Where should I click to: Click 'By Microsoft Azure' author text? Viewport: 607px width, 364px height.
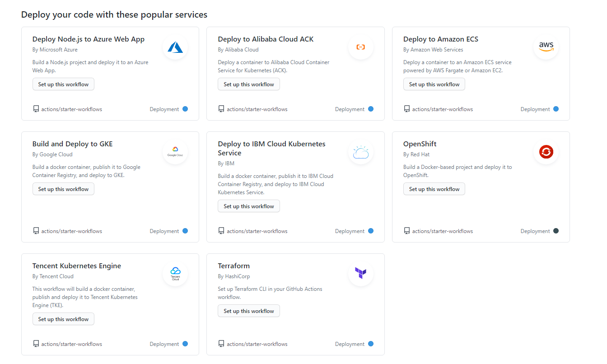[x=55, y=50]
